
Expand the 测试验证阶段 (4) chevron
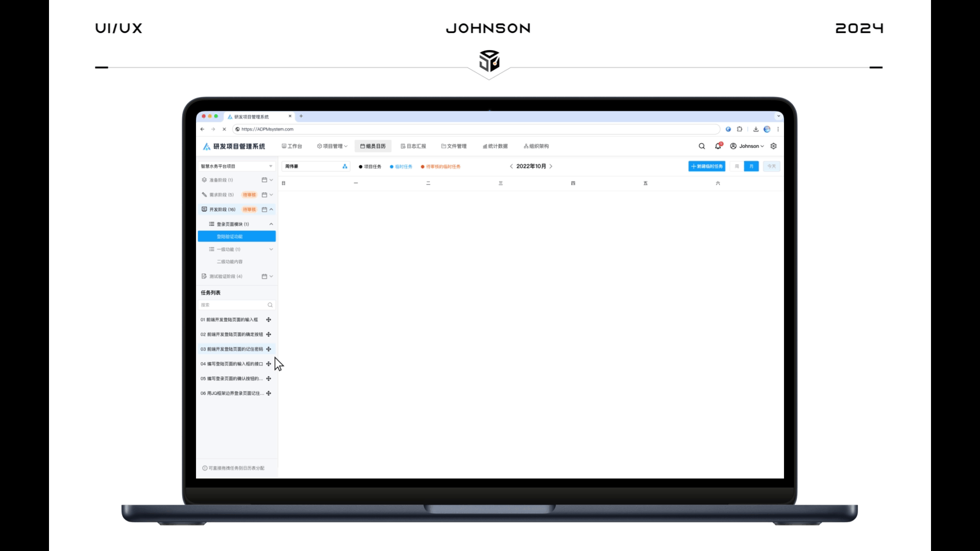(272, 277)
